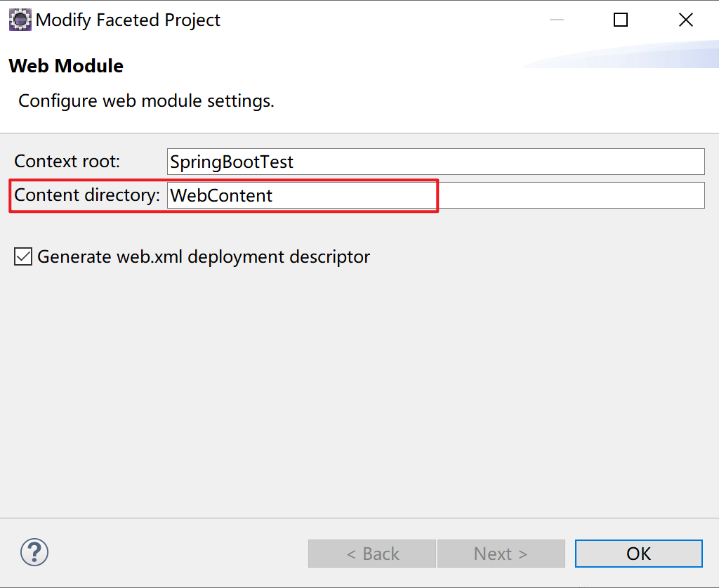Focus the Content directory text field

pyautogui.click(x=435, y=195)
